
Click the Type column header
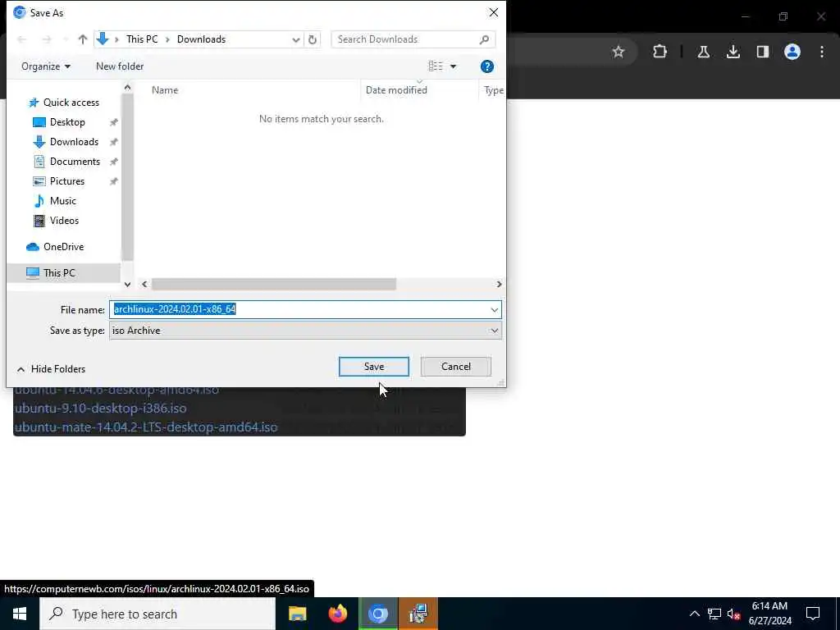(x=492, y=90)
